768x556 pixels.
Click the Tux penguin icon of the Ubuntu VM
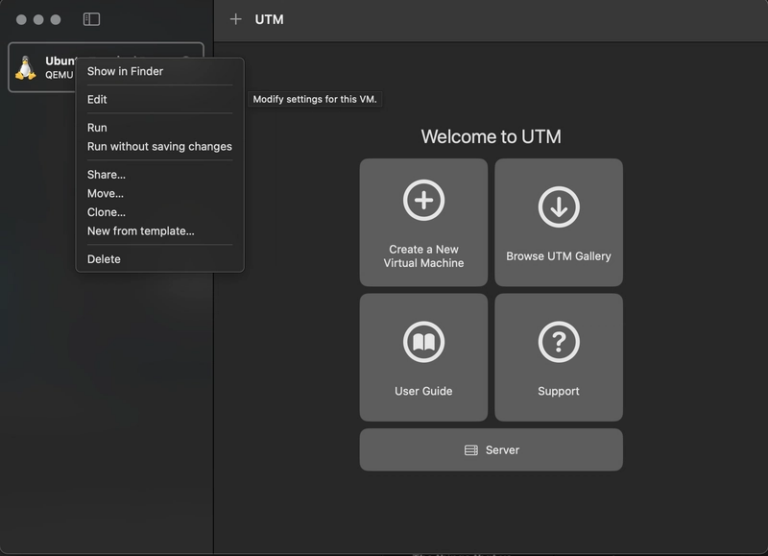25,68
